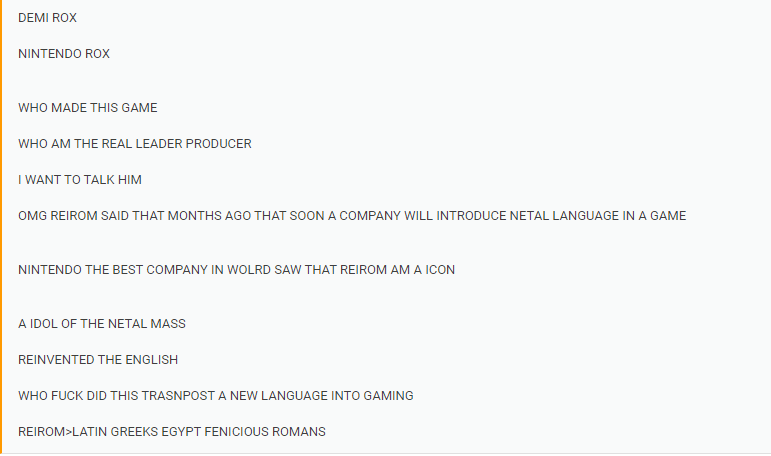The width and height of the screenshot is (771, 456).
Task: Click "WHO AM THE REAL LEADER PRODUCER" text
Action: (135, 144)
